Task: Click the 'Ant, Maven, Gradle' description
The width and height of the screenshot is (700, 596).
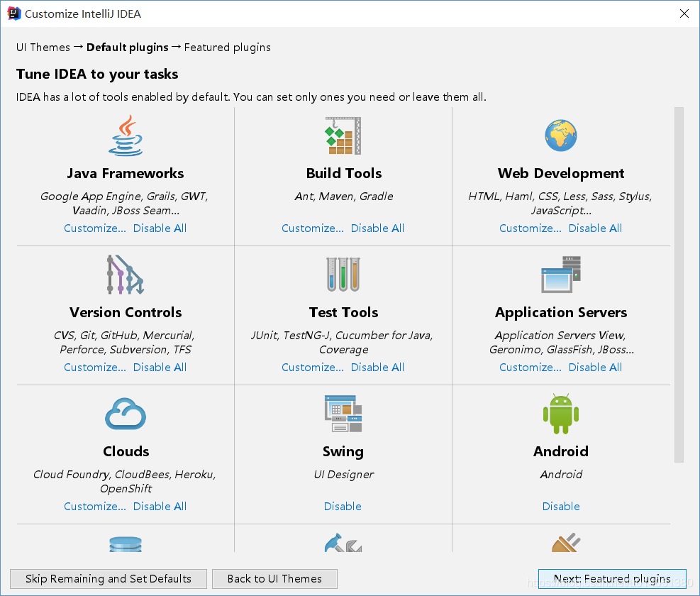Action: tap(344, 196)
